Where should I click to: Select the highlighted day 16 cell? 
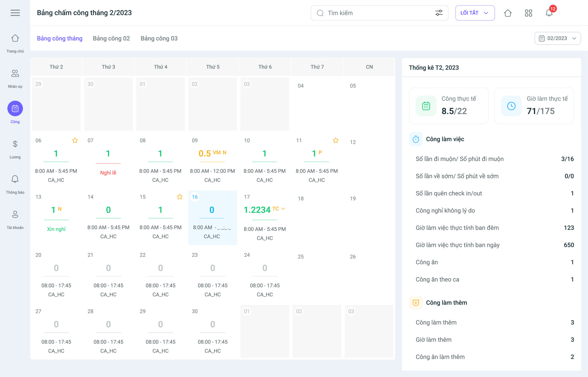(212, 218)
